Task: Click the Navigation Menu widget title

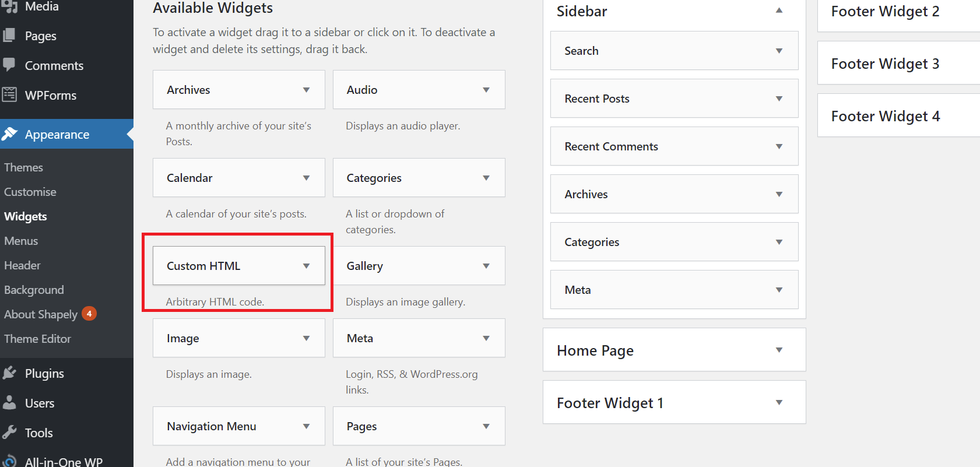Action: click(x=212, y=426)
